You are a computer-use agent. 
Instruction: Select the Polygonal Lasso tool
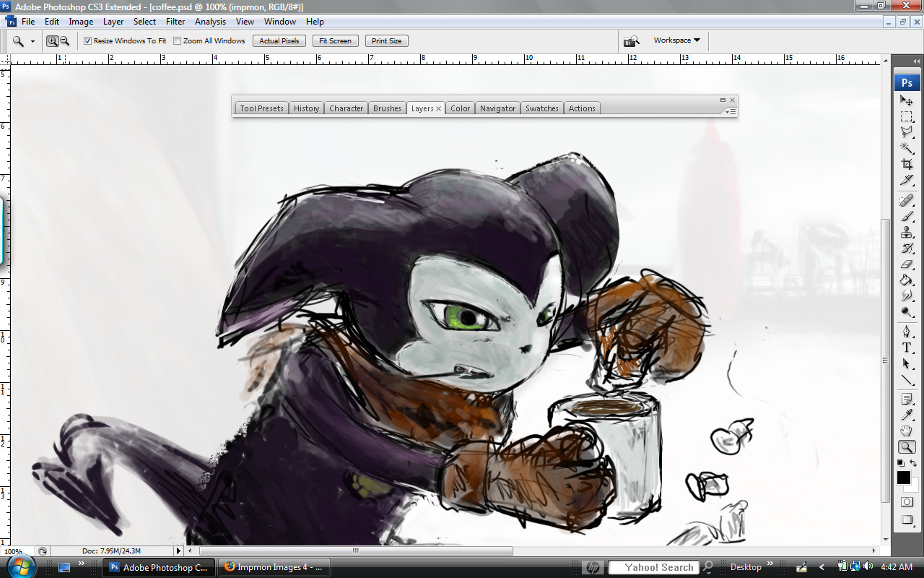tap(907, 132)
